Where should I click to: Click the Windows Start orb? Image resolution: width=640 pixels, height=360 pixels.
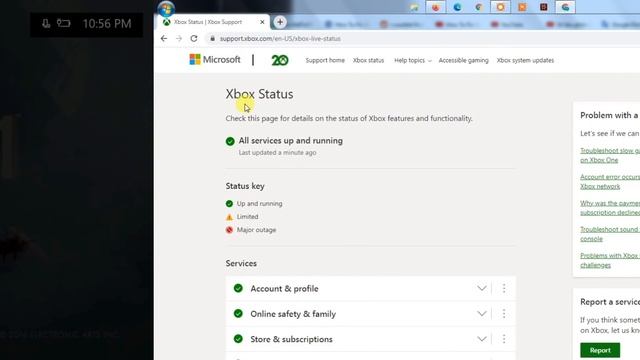pos(166,8)
